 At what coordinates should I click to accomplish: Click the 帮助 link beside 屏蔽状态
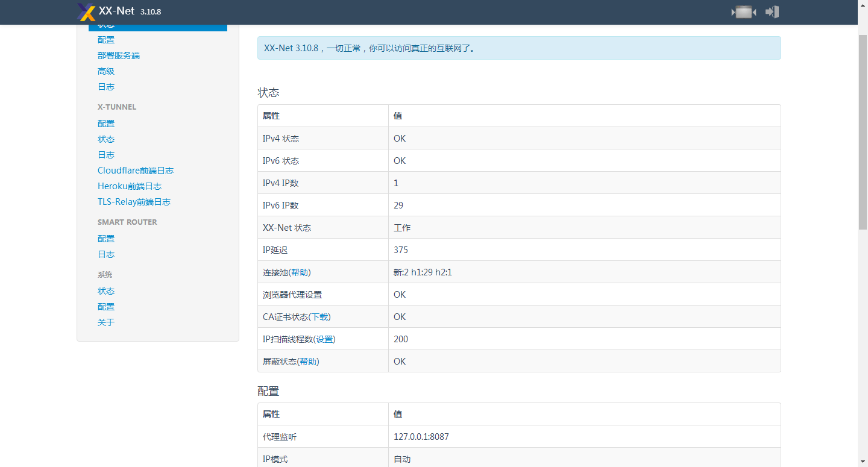[x=308, y=362]
